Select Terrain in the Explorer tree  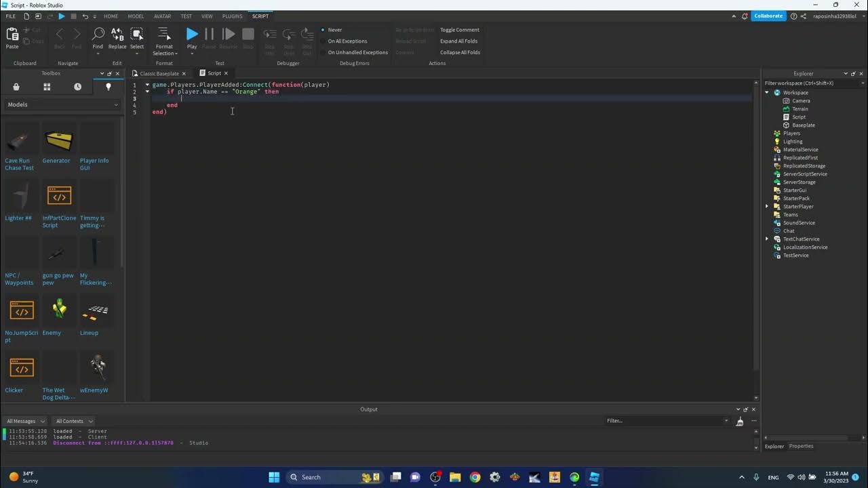coord(800,109)
